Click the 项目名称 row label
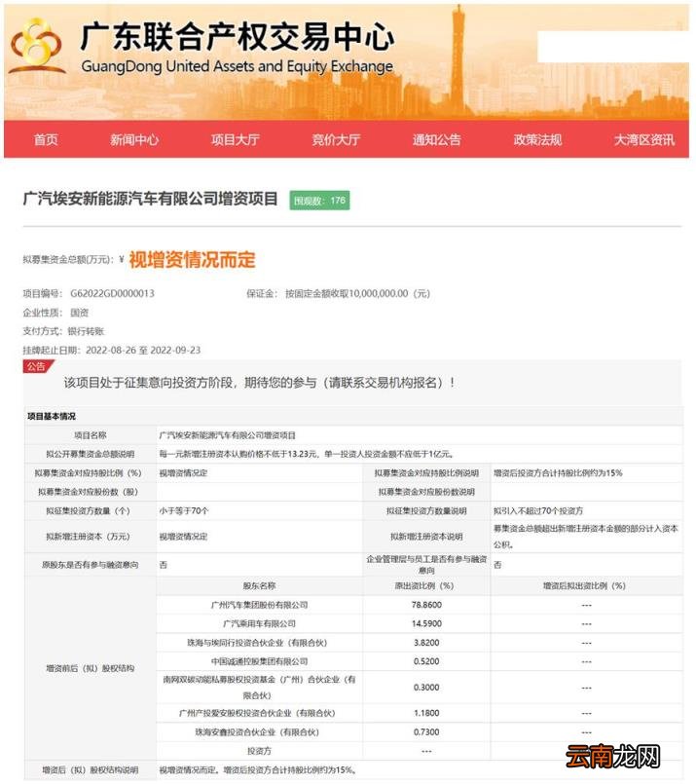Screen dimensions: 696x784 pos(91,435)
